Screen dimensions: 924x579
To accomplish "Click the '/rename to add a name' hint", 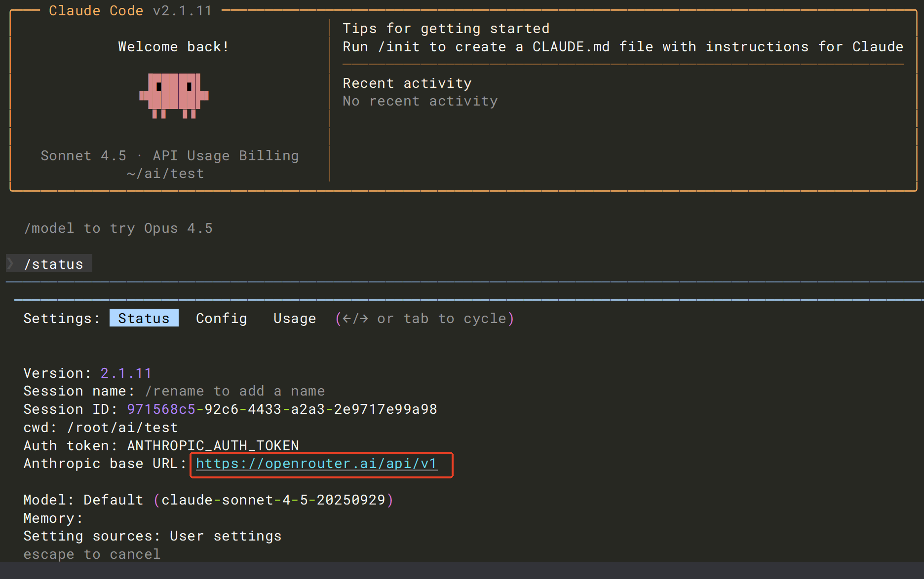I will [235, 391].
